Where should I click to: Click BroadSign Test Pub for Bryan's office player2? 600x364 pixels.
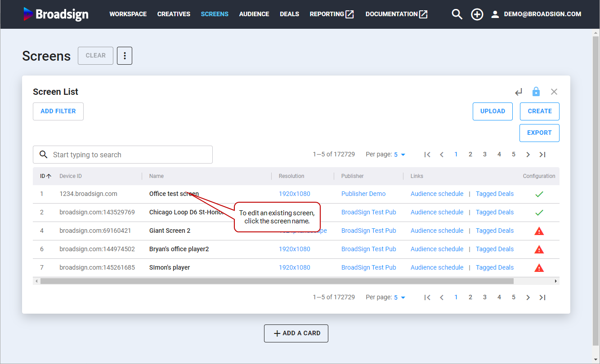click(369, 249)
